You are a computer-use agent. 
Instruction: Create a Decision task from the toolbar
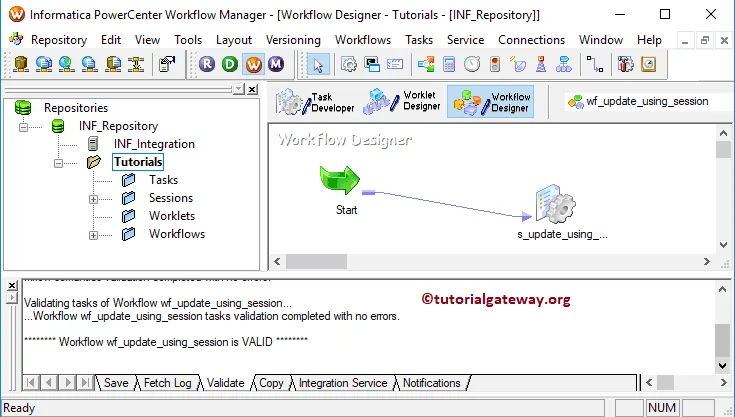(x=426, y=64)
